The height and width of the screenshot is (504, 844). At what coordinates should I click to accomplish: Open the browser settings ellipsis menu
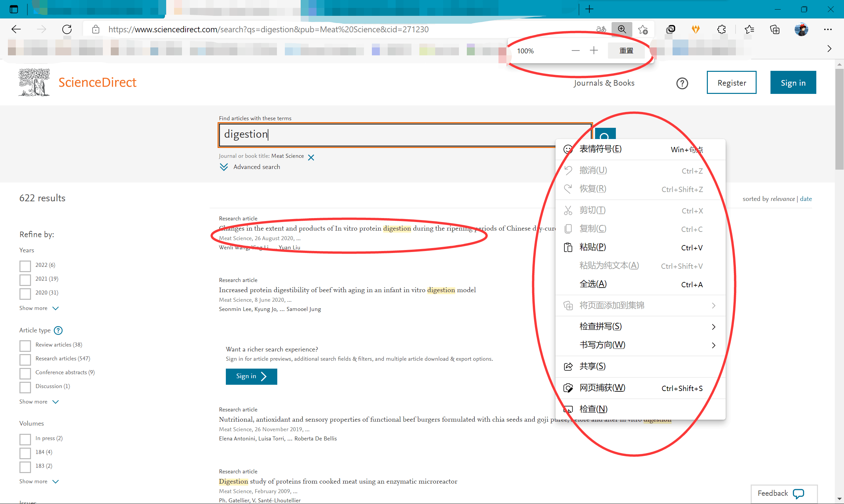[x=828, y=30]
